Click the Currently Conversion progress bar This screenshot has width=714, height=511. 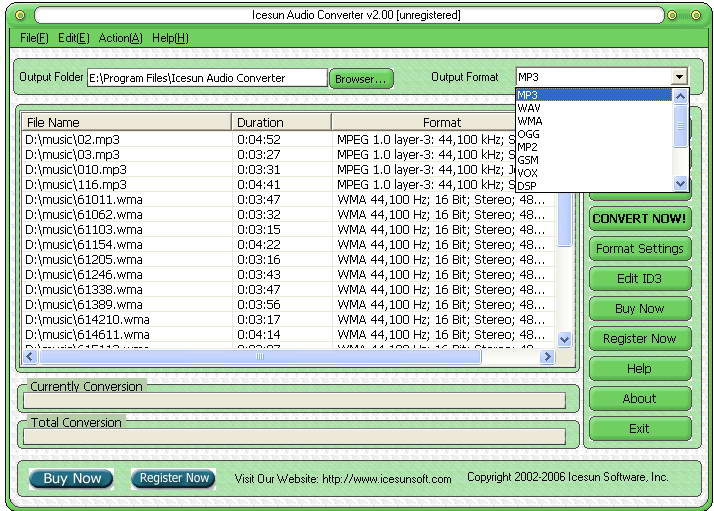point(294,401)
